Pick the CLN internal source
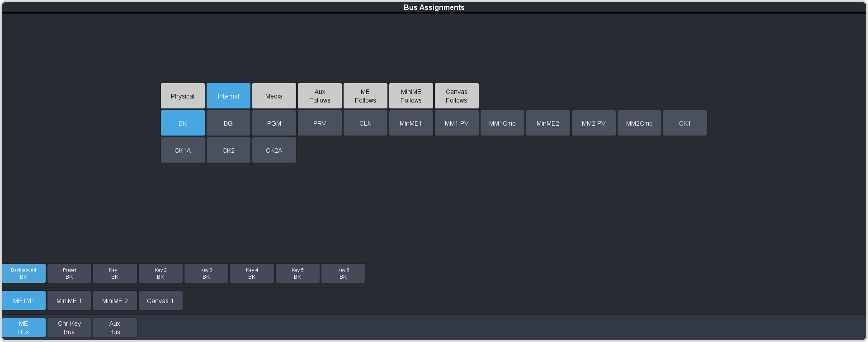Screen dimensions: 868x342 365,123
